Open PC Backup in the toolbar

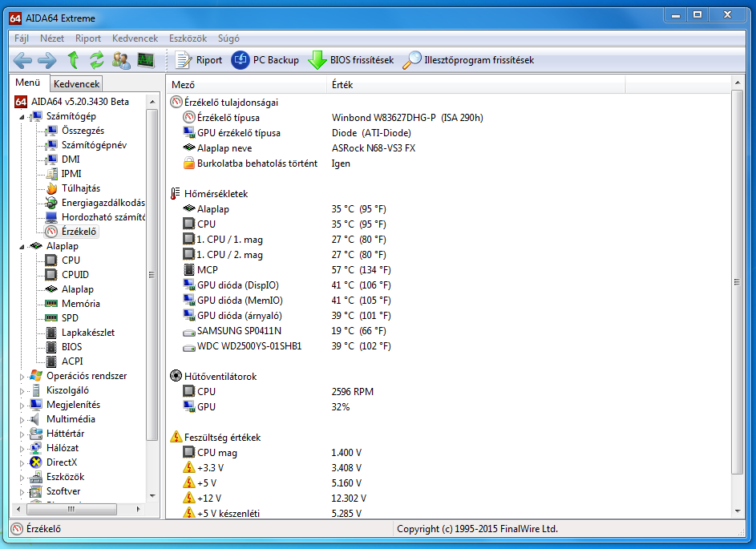[x=265, y=60]
